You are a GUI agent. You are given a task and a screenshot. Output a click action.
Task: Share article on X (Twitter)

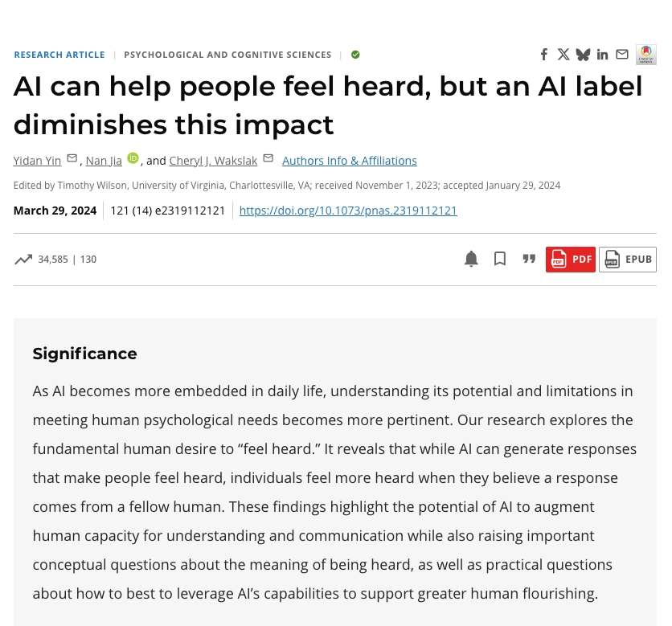pos(563,55)
